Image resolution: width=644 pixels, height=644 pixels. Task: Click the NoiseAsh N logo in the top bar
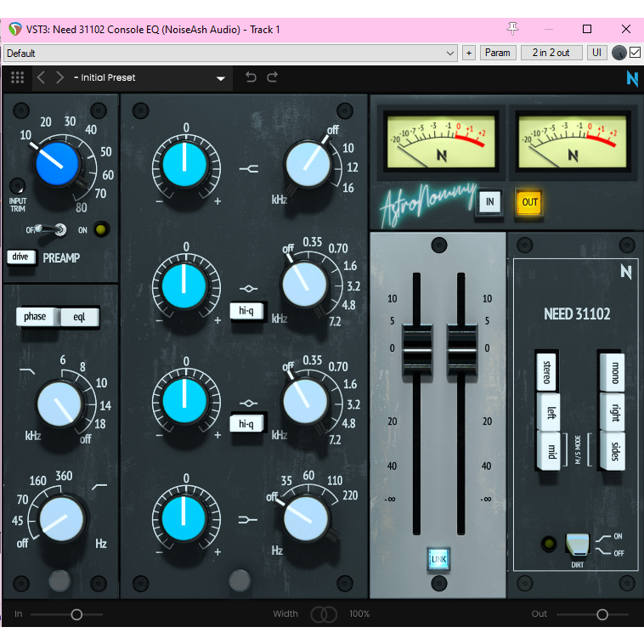point(632,78)
